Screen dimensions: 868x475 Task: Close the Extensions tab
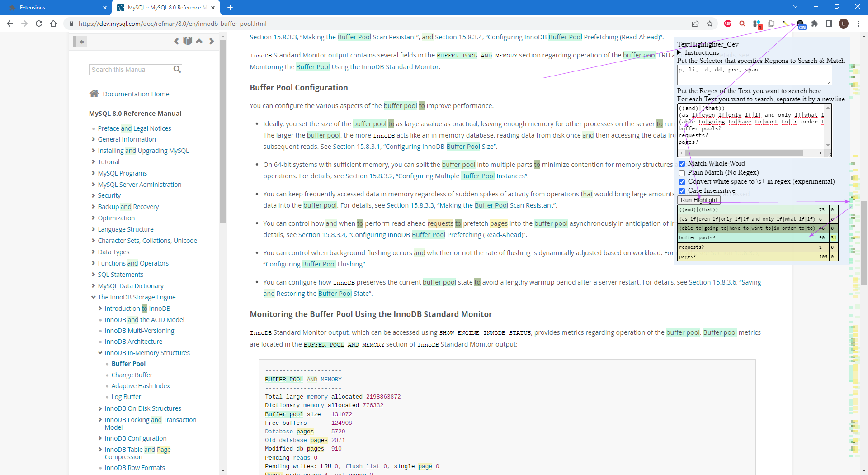(x=105, y=8)
